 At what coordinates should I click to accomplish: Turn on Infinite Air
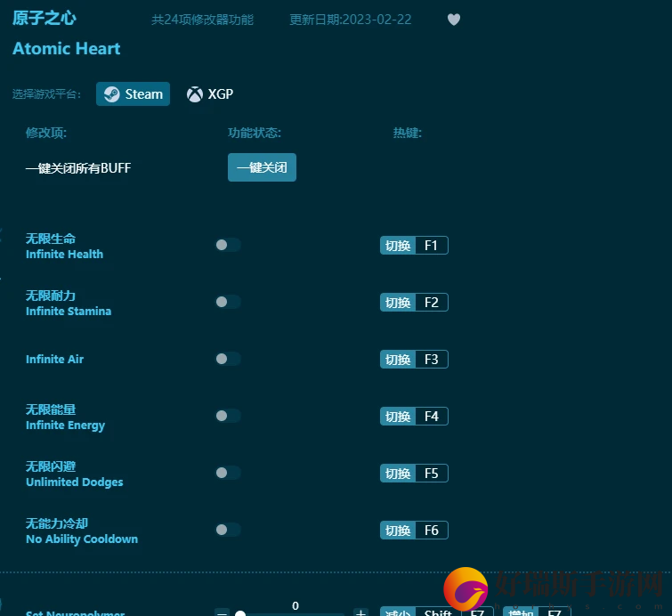[x=228, y=359]
